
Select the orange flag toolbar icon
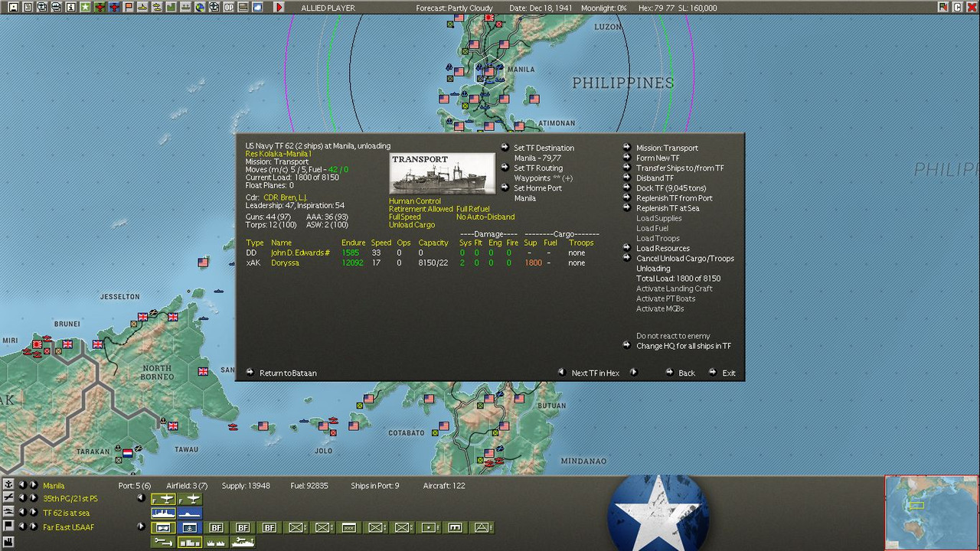point(128,7)
